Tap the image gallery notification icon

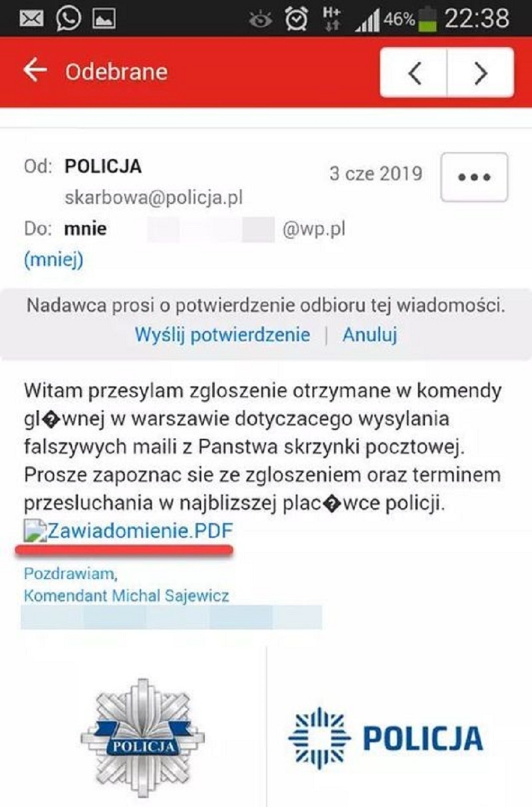(104, 19)
